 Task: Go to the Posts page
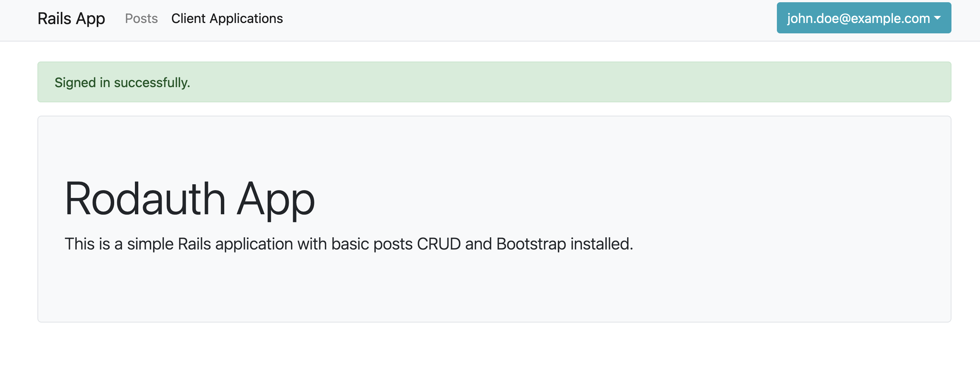(141, 19)
